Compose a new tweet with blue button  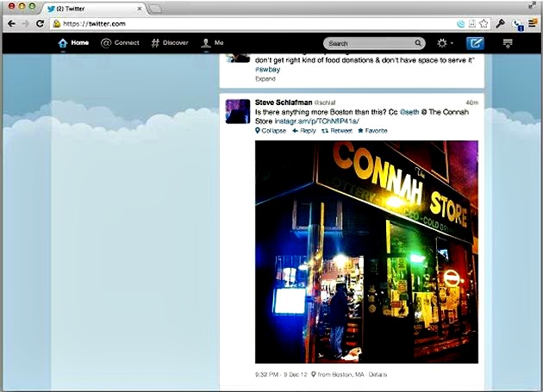475,43
